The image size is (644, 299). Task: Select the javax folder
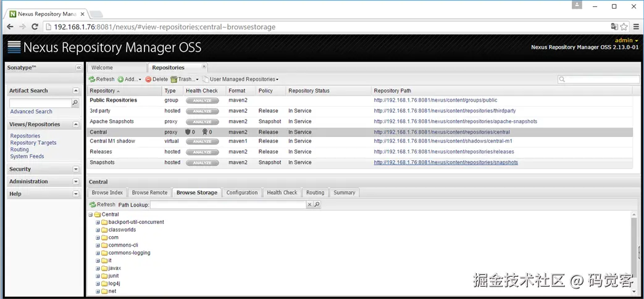(115, 268)
